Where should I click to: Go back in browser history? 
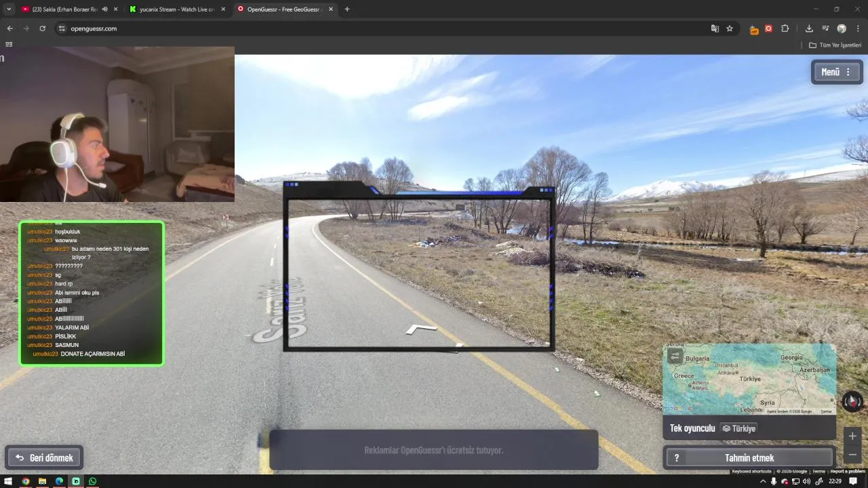coord(9,28)
